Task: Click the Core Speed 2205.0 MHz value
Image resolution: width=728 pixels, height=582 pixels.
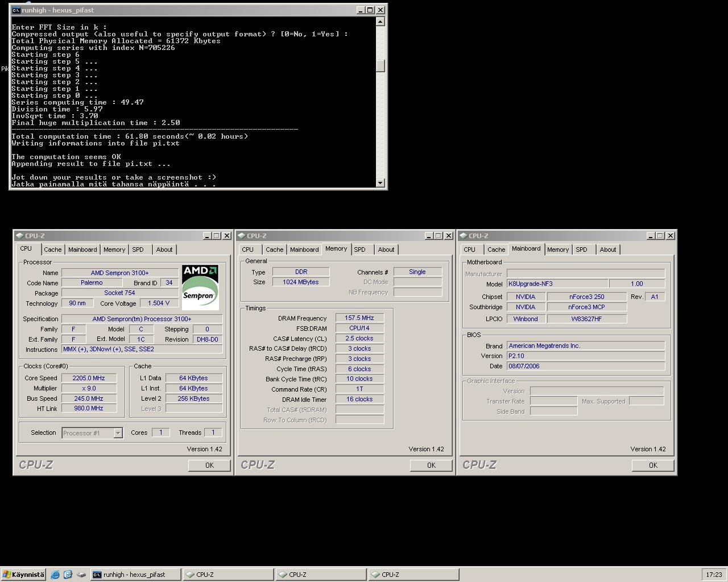Action: tap(89, 378)
